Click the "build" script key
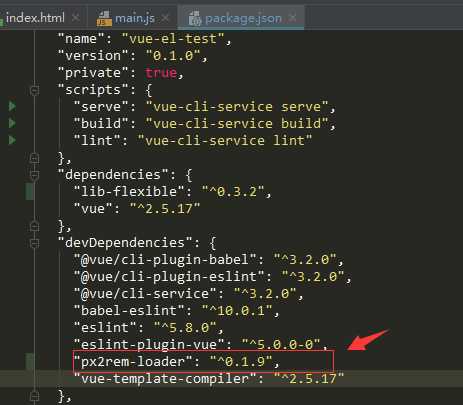 point(101,124)
